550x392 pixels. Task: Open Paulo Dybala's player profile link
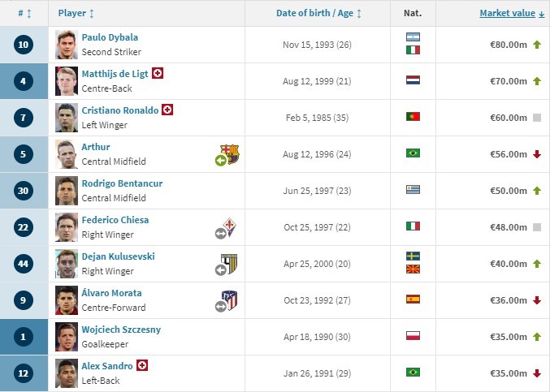110,37
